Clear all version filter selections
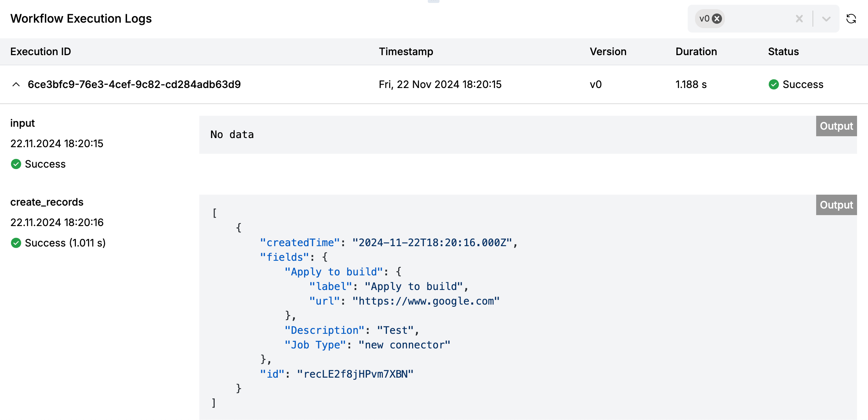 pyautogui.click(x=799, y=19)
